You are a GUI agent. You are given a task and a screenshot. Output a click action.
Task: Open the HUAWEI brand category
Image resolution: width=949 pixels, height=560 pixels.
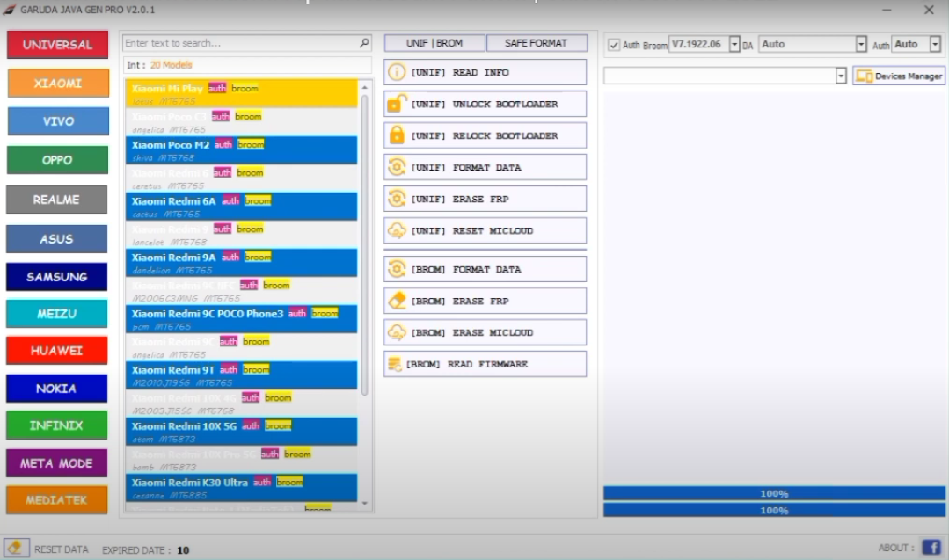click(x=57, y=351)
